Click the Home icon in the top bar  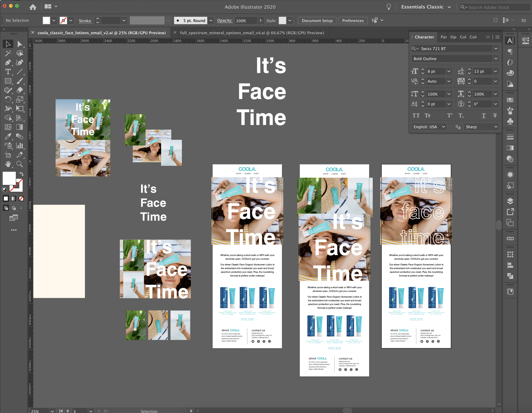click(x=33, y=7)
